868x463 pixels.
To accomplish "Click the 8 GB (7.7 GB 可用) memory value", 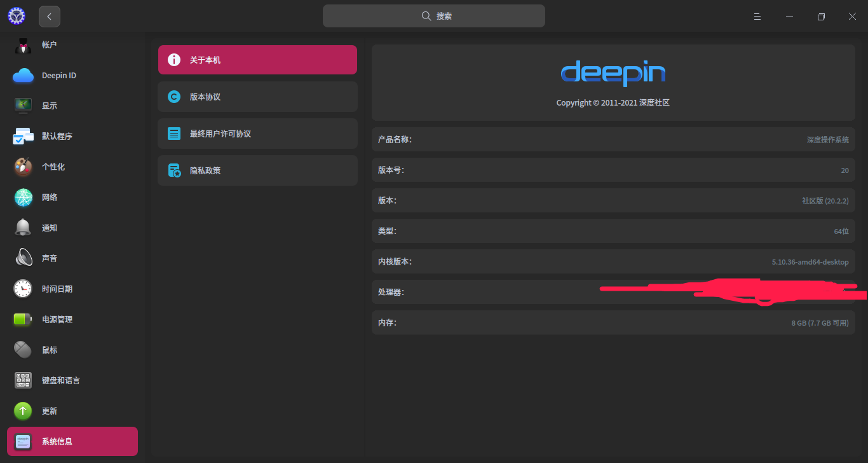I will [820, 323].
